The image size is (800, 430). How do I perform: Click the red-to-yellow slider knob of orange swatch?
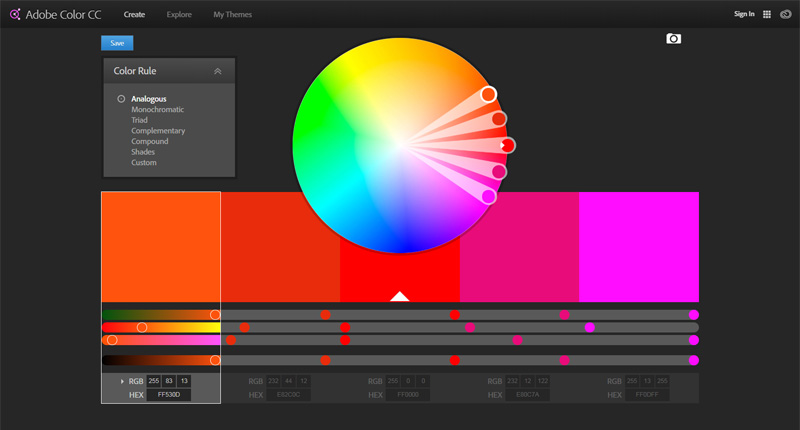[142, 327]
